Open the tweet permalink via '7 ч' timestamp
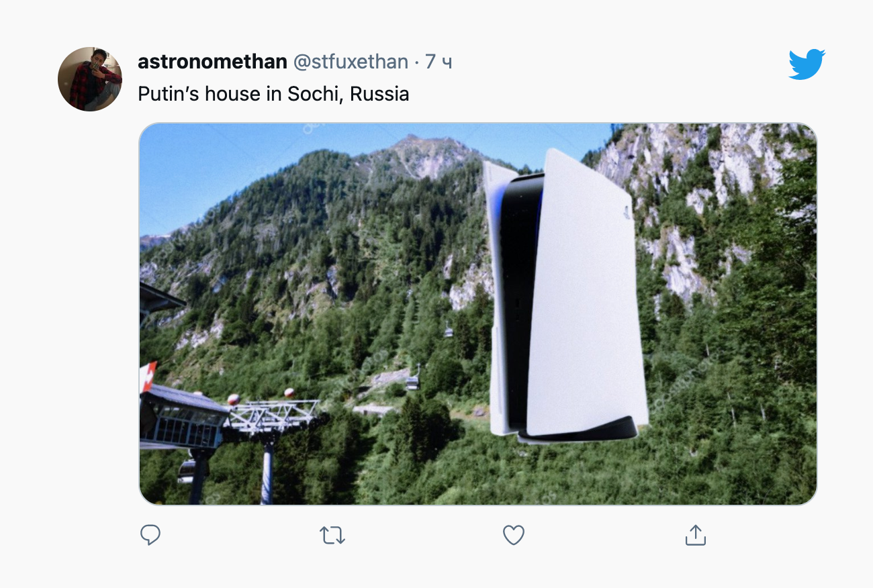The image size is (873, 588). (439, 62)
